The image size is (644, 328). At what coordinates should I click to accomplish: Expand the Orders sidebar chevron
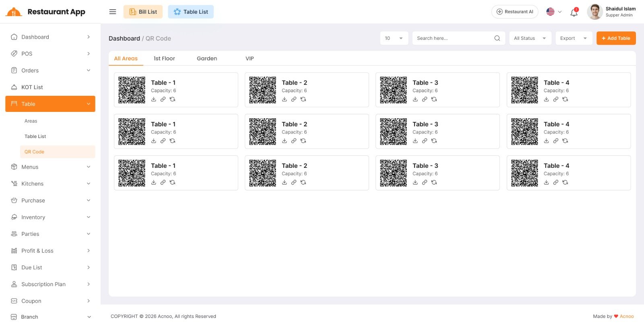click(x=89, y=70)
